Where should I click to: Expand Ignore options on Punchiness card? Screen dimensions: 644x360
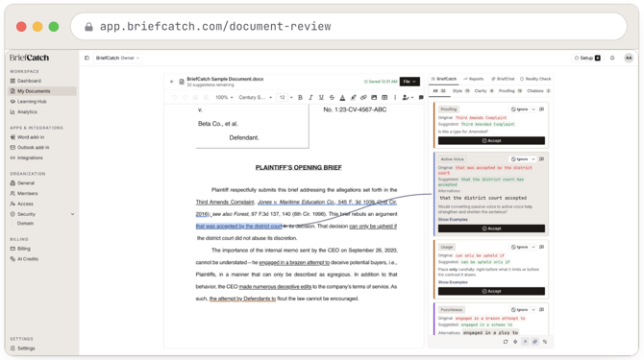(533, 310)
